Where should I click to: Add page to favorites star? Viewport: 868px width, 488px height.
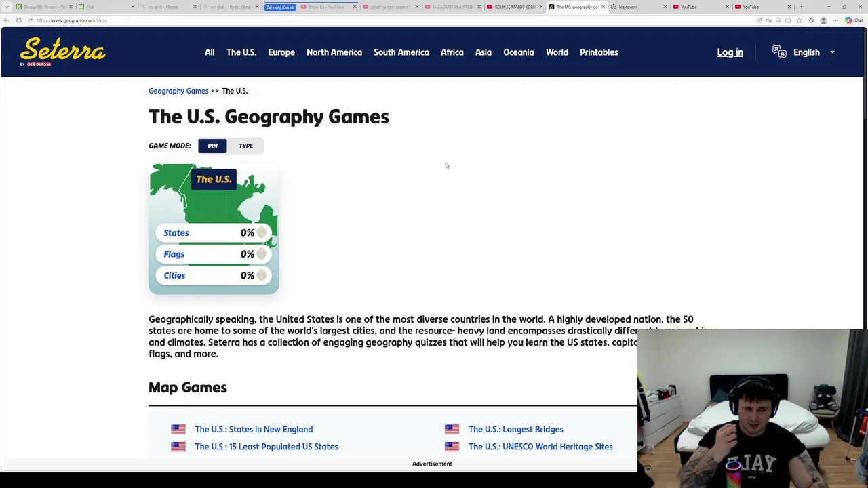click(800, 20)
